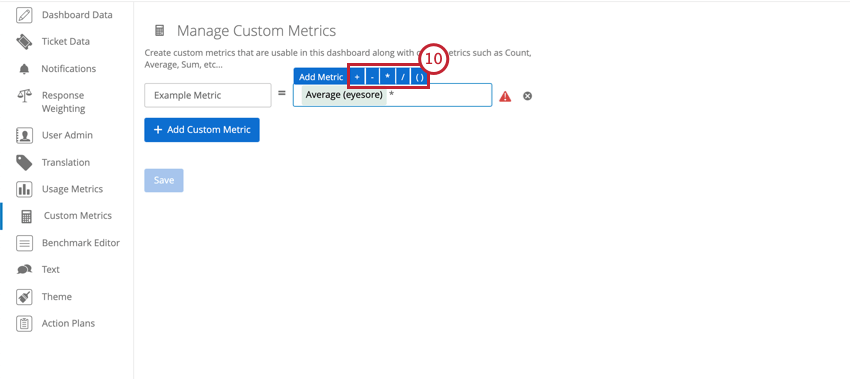Viewport: 850px width, 379px height.
Task: Select the Theme paintbrush icon
Action: point(24,297)
